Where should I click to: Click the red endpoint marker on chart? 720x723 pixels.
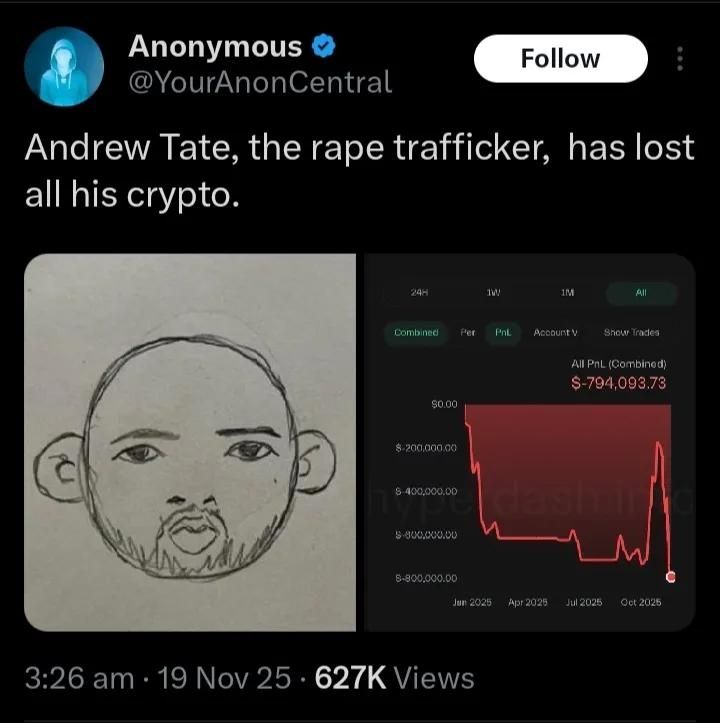pyautogui.click(x=671, y=577)
